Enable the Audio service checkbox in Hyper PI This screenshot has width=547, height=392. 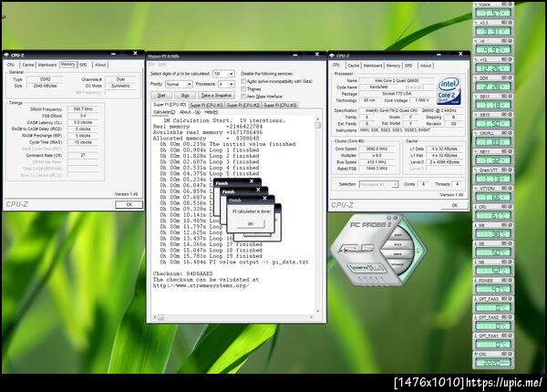coord(243,81)
